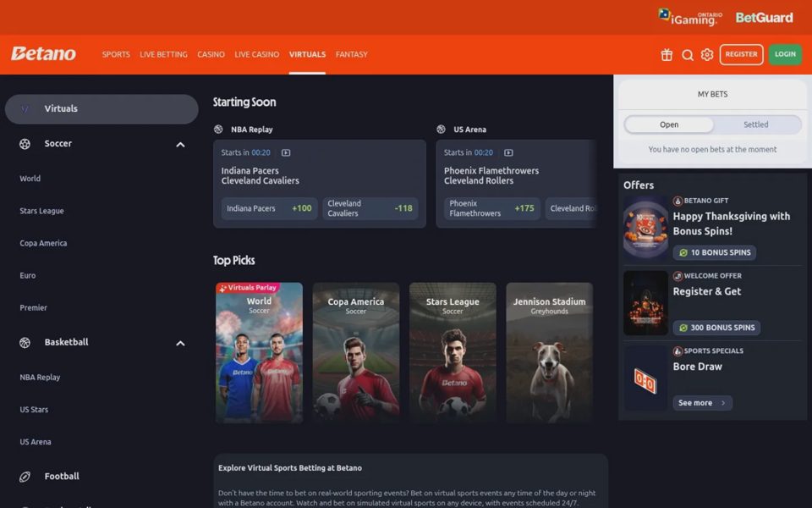Select Euro in the Soccer list
The height and width of the screenshot is (508, 812).
[28, 276]
